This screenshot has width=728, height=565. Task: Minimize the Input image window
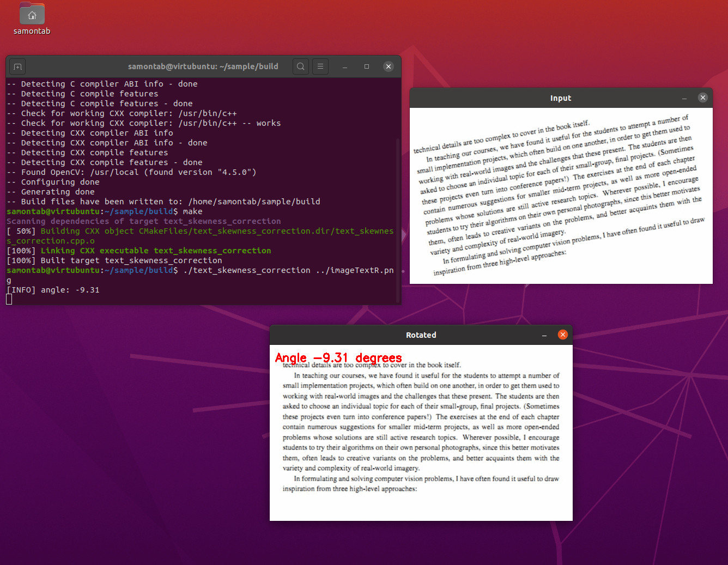tap(684, 98)
